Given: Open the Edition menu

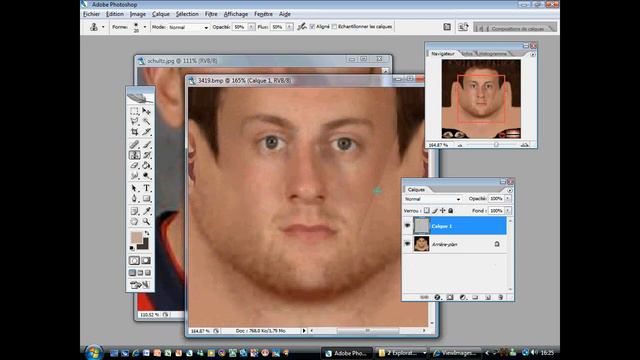Looking at the screenshot, I should pos(115,14).
